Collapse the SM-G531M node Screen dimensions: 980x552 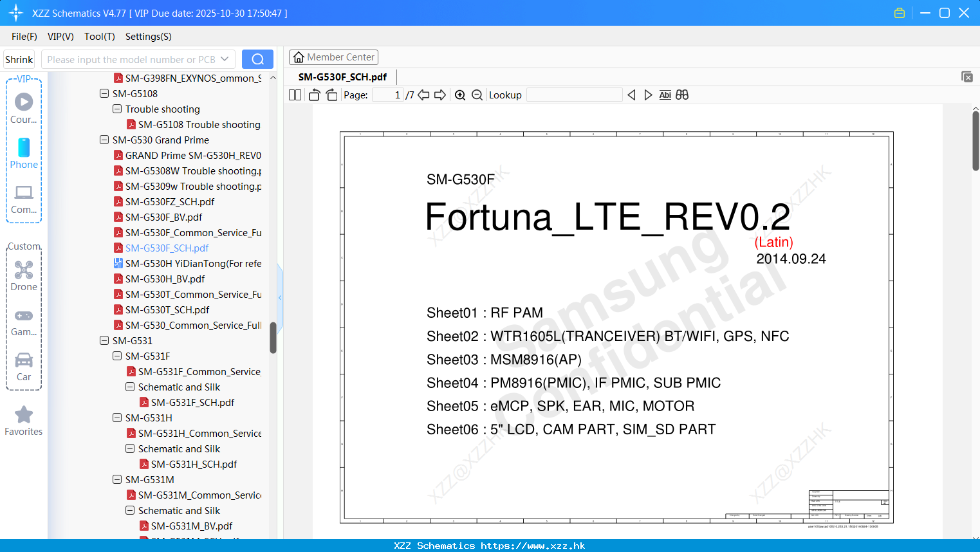tap(117, 479)
